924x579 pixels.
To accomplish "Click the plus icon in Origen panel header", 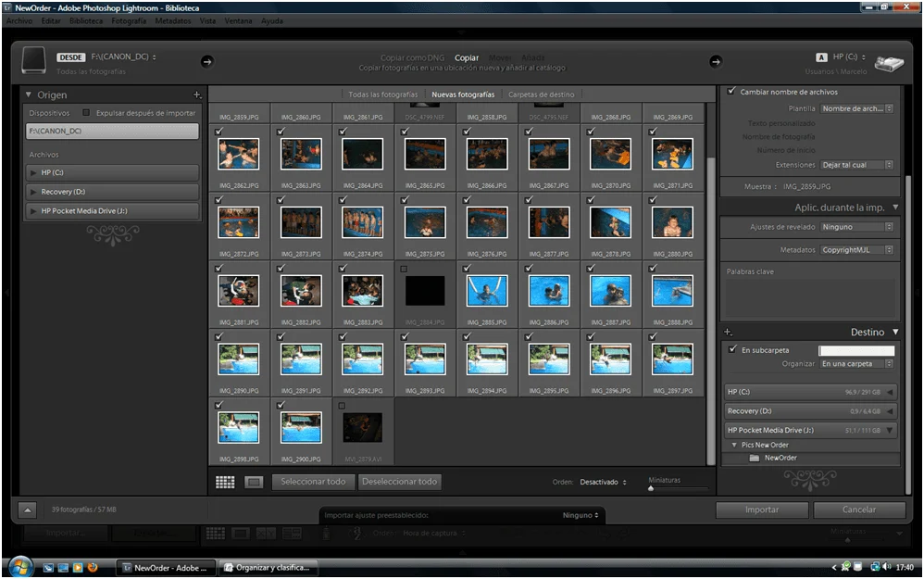I will pyautogui.click(x=197, y=94).
